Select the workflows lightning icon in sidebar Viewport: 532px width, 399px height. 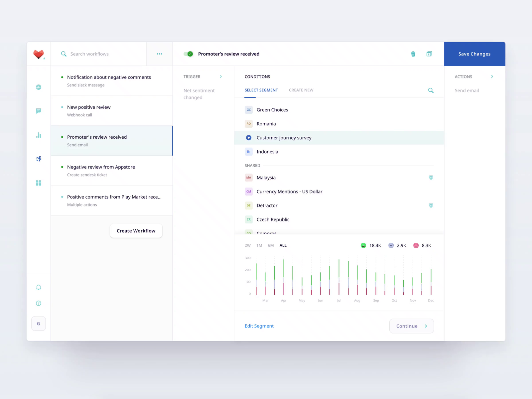(39, 159)
